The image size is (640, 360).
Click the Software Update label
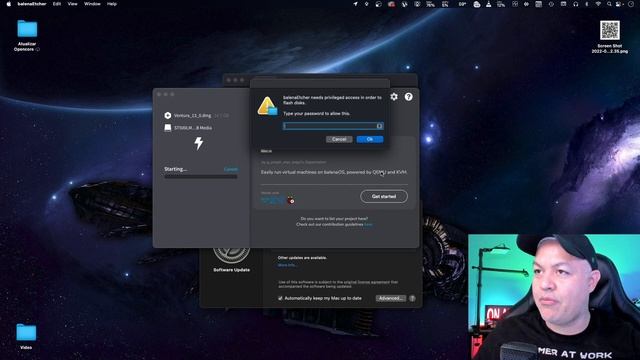231,270
